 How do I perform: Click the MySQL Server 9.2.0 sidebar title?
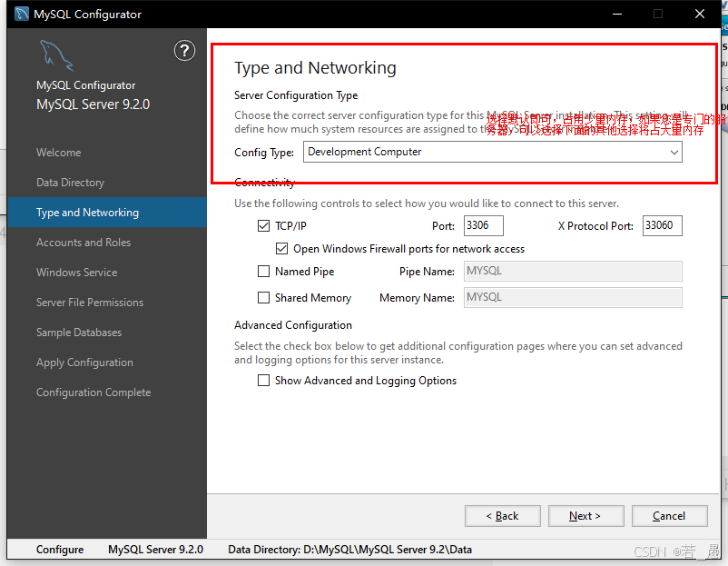(x=93, y=104)
